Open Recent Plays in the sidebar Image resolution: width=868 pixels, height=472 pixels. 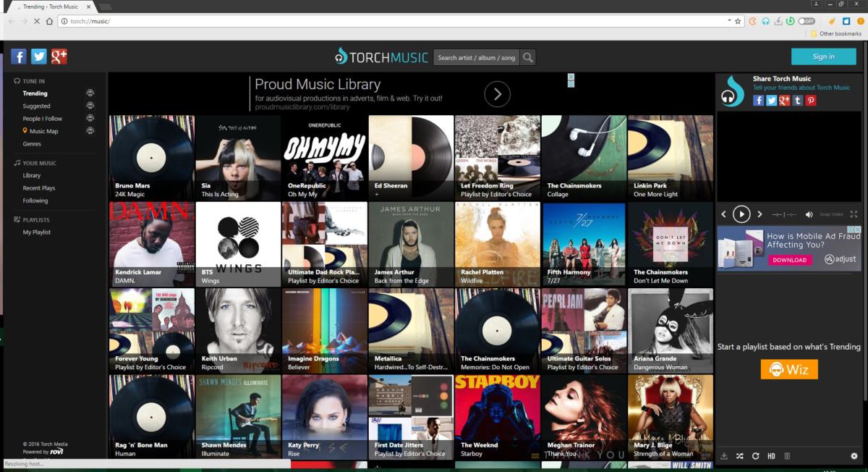click(39, 188)
